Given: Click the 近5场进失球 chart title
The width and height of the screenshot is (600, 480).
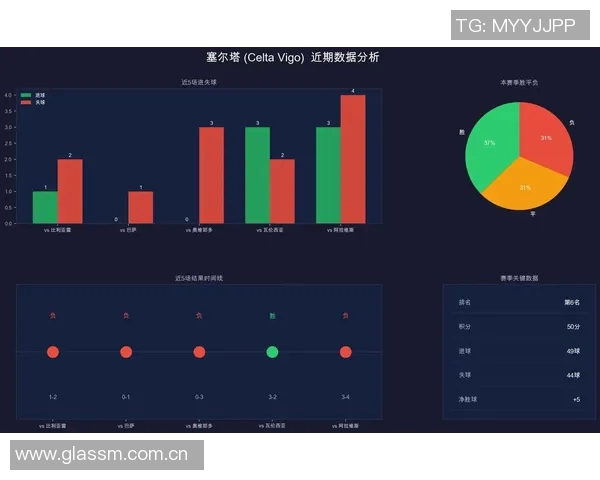Looking at the screenshot, I should [x=199, y=82].
